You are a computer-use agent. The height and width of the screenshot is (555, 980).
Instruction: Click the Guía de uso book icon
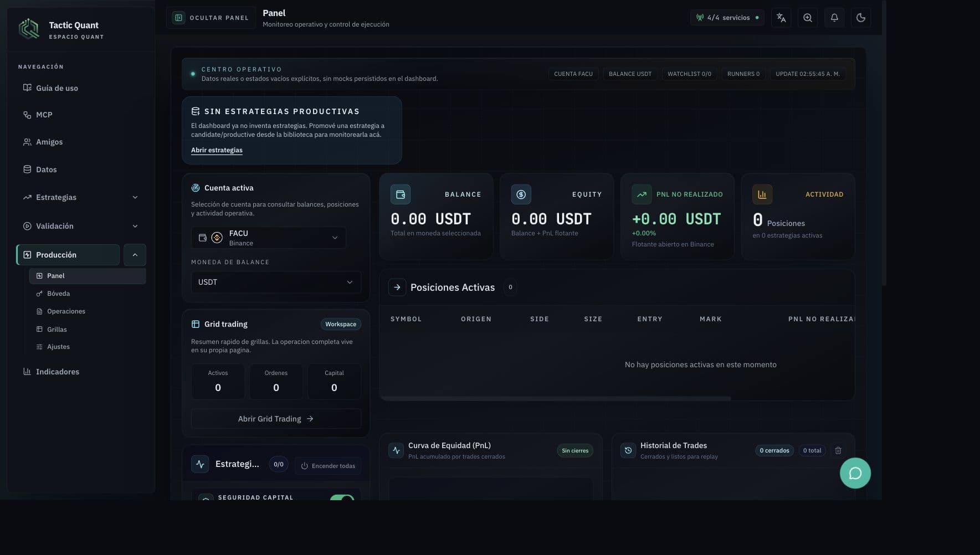point(27,88)
